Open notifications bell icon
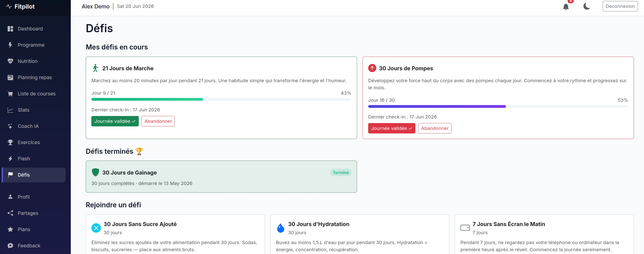This screenshot has width=644, height=254. coord(566,7)
